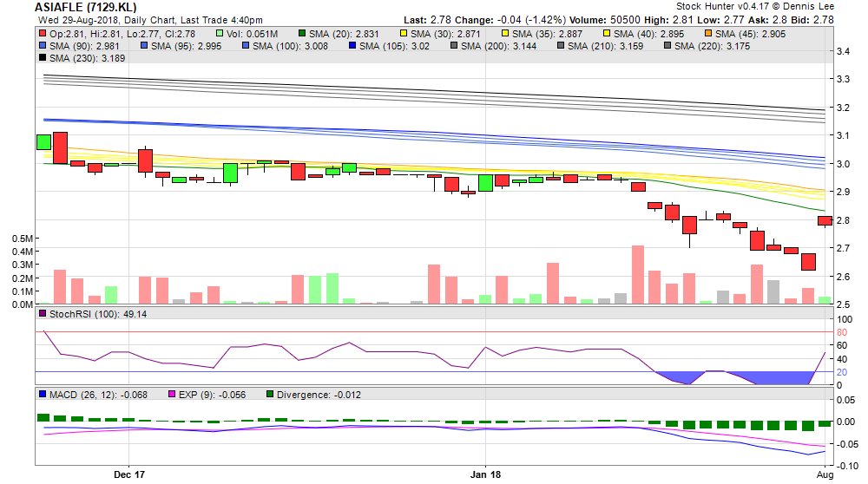The image size is (868, 484).
Task: Click the SMA (20): 2.831 label
Action: pyautogui.click(x=344, y=34)
